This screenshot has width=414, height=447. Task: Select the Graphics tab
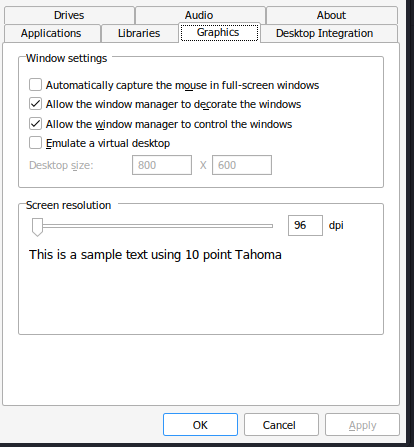point(219,32)
